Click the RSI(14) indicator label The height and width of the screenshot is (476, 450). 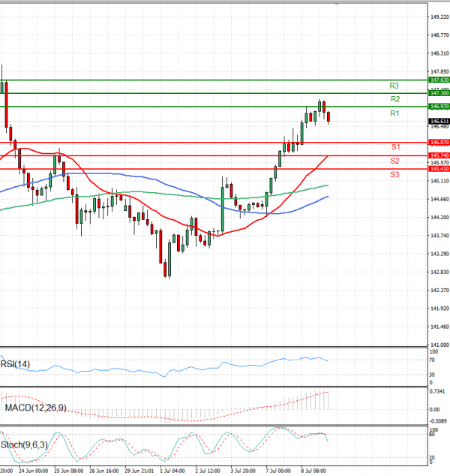click(15, 364)
